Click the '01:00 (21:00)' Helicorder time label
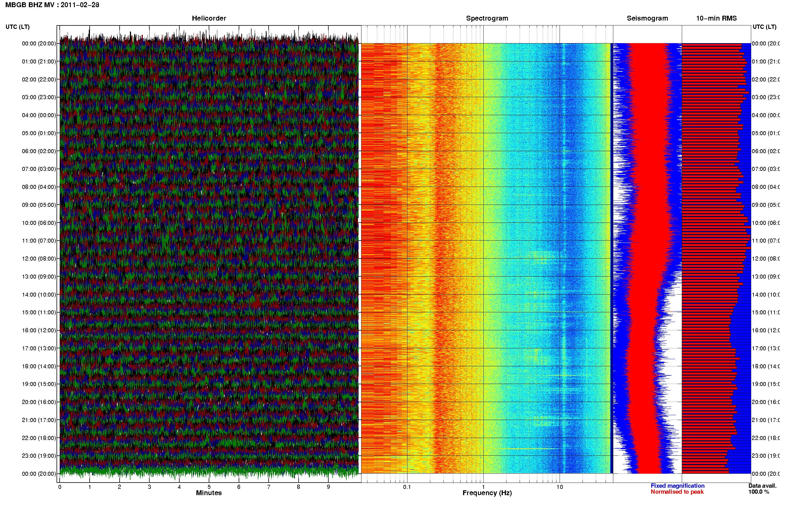Viewport: 812px width, 508px height. (39, 61)
